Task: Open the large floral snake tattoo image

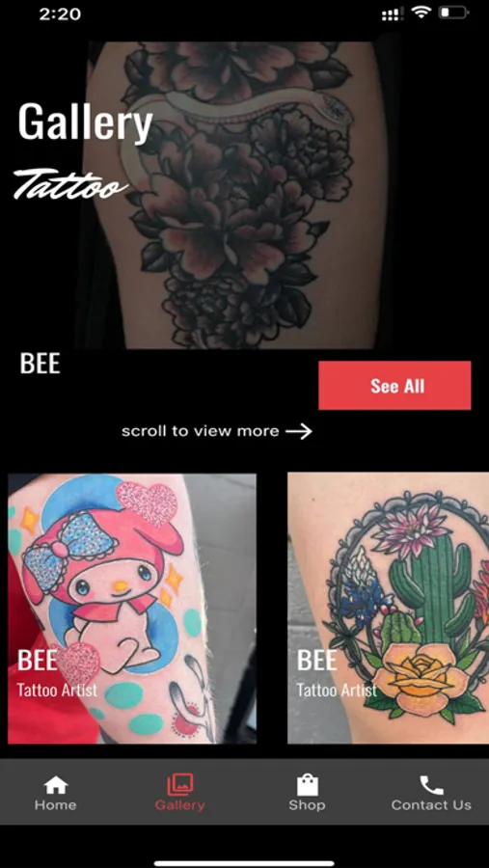Action: pos(238,195)
